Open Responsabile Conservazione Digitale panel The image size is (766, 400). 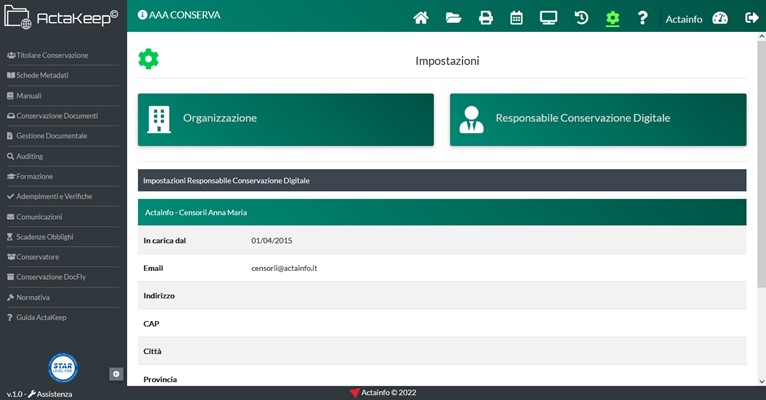pyautogui.click(x=597, y=118)
